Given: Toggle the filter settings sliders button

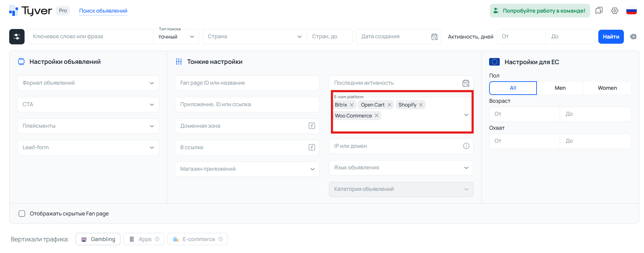Looking at the screenshot, I should pos(17,37).
